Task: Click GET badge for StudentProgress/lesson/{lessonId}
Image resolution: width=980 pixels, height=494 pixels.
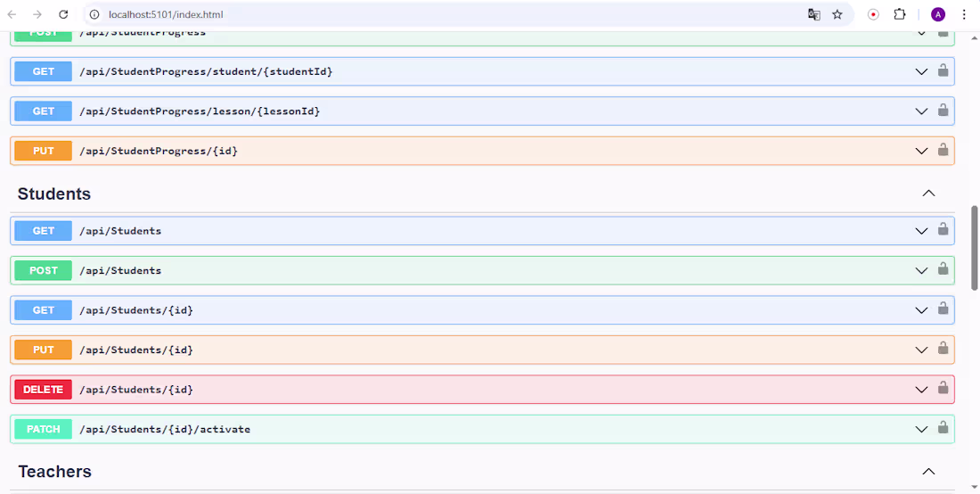Action: coord(43,111)
